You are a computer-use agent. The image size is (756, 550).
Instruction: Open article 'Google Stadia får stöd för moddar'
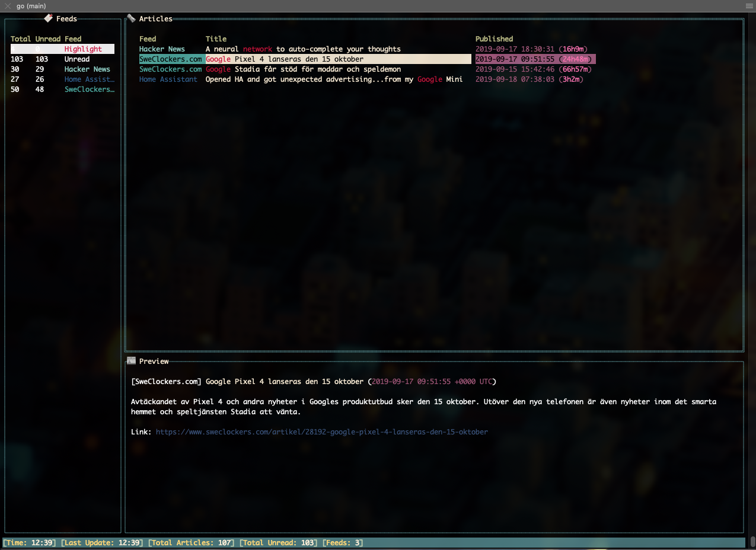(303, 69)
